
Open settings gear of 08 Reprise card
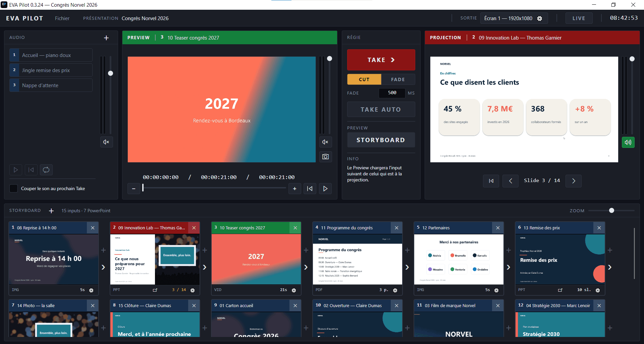pos(91,290)
